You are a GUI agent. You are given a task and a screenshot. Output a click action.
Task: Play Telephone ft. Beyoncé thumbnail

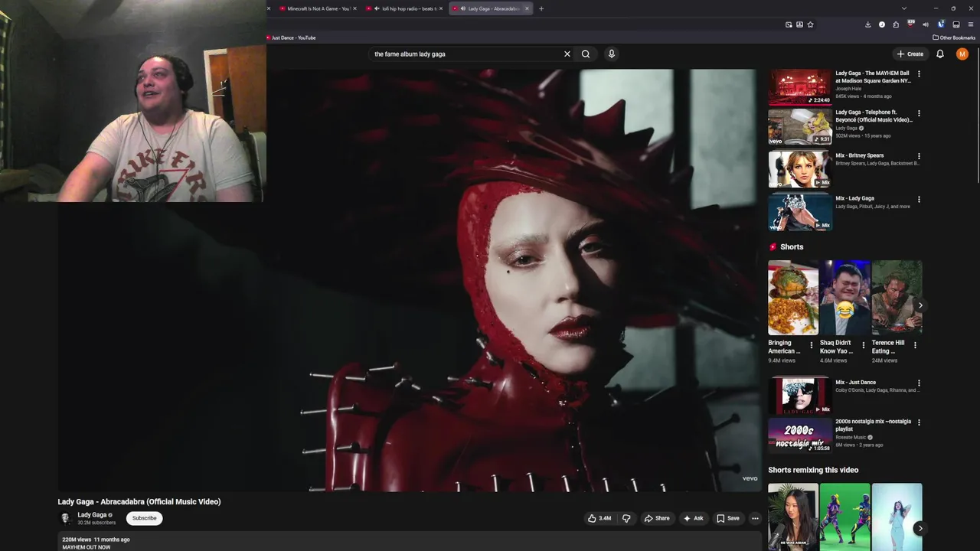coord(799,126)
